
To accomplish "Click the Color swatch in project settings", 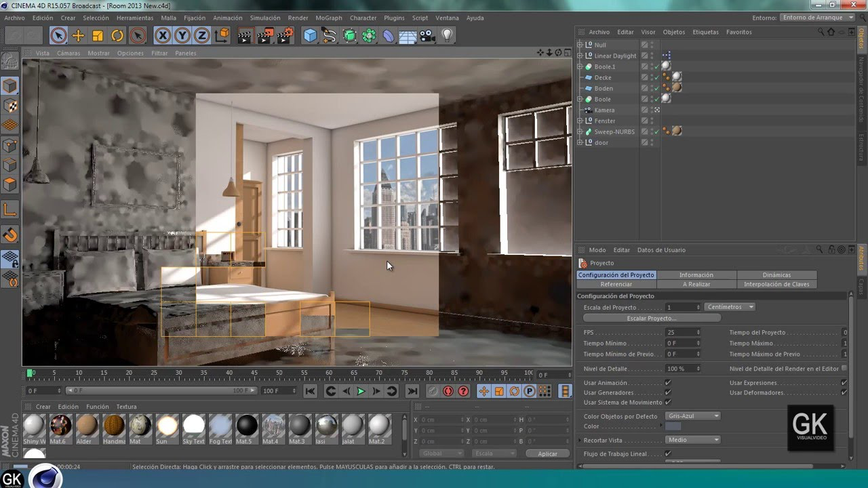I will click(673, 426).
